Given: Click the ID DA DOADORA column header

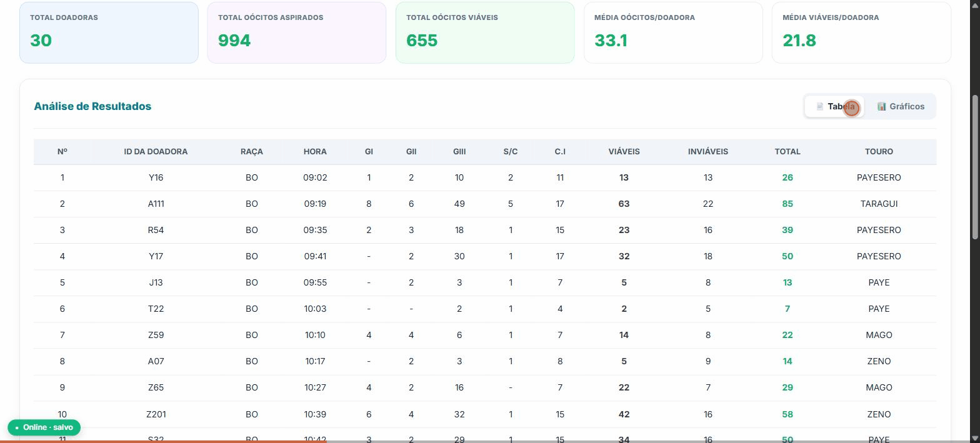Looking at the screenshot, I should pos(156,152).
